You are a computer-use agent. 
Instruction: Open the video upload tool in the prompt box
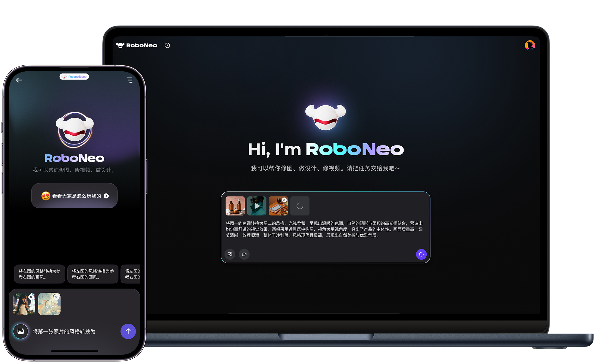click(x=244, y=254)
